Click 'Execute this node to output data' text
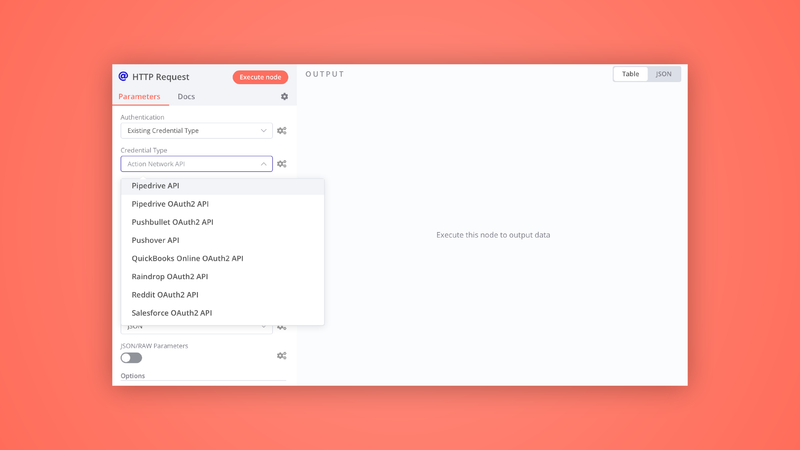Screen dimensions: 800x450 [493, 235]
